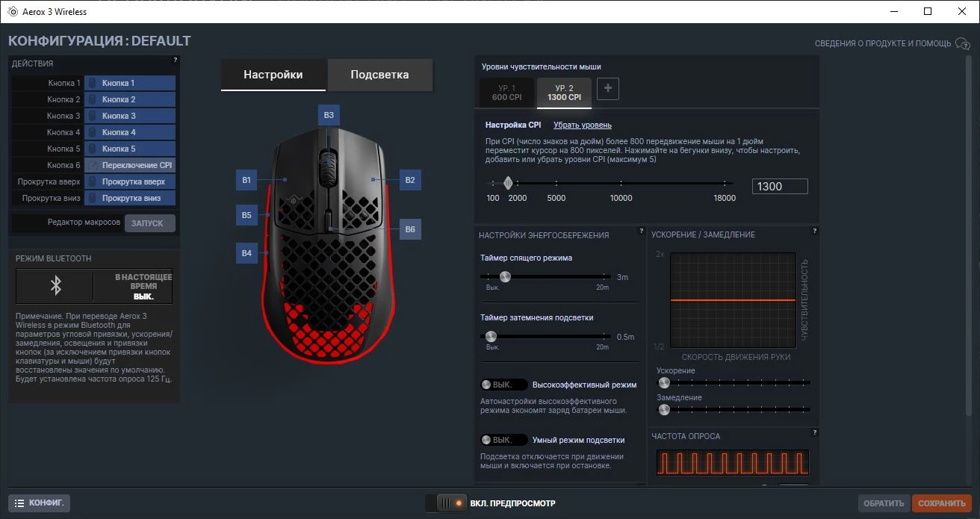Screen dimensions: 980x519
Task: Save settings with СОХРАНИТЬ button
Action: (942, 503)
